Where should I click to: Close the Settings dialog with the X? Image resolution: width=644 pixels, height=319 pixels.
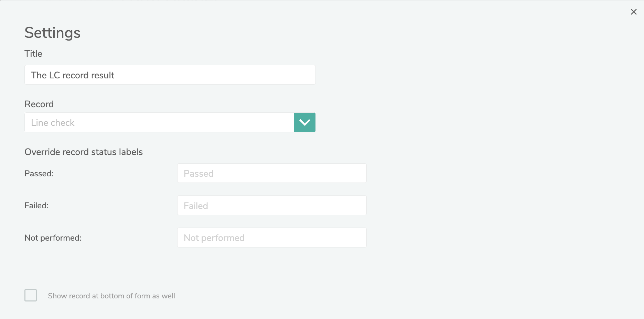point(634,12)
